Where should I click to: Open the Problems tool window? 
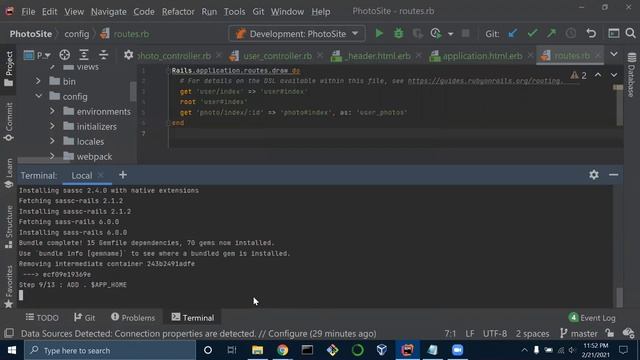pyautogui.click(x=133, y=317)
